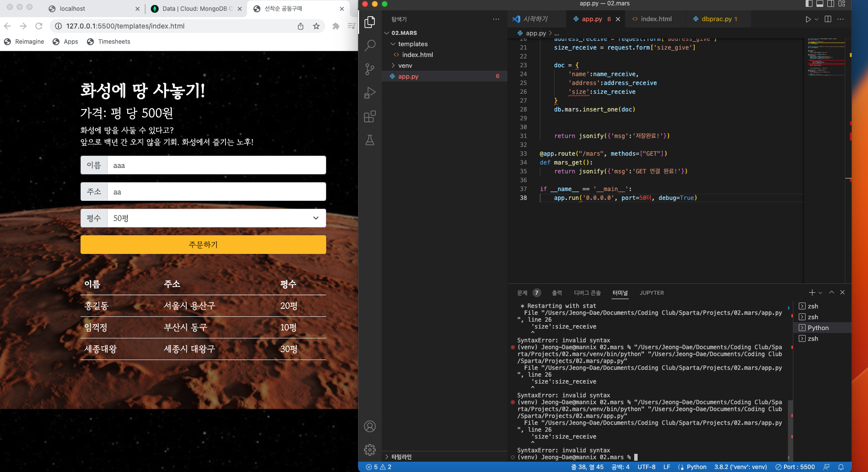Click the 주문하기 order button
The height and width of the screenshot is (472, 868).
coord(203,245)
